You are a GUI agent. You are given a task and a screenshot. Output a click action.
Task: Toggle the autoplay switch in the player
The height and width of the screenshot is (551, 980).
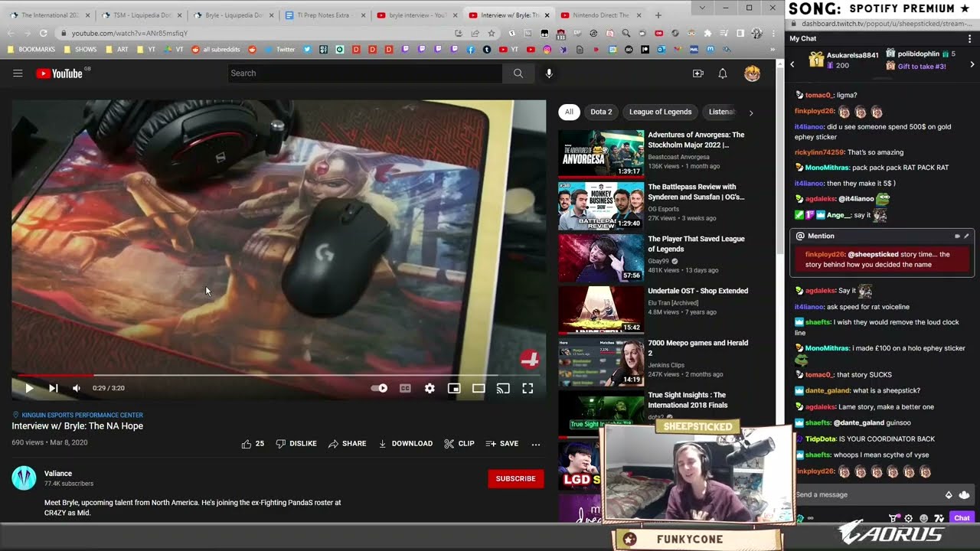pos(380,388)
